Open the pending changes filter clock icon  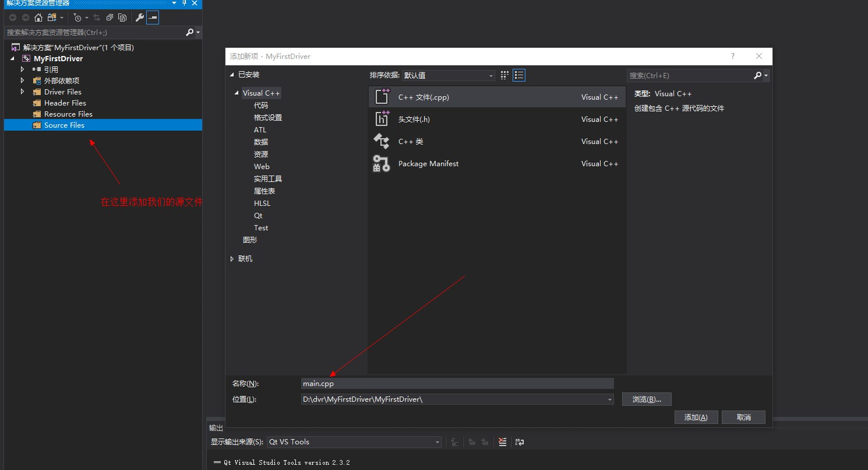[x=77, y=17]
